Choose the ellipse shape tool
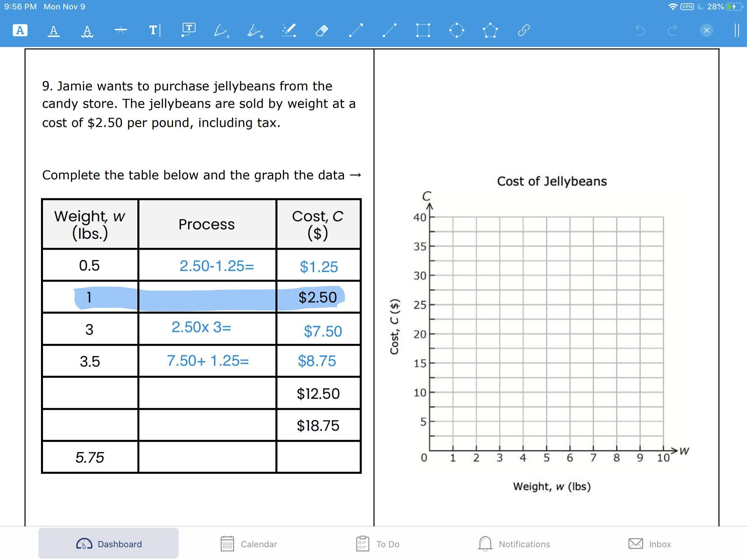Screen dimensions: 747x560 click(456, 30)
